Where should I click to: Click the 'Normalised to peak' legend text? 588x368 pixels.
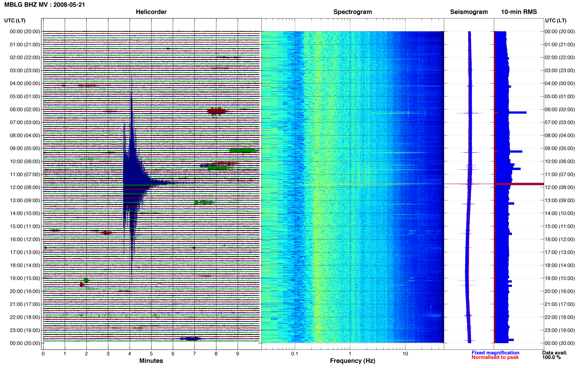pyautogui.click(x=495, y=357)
